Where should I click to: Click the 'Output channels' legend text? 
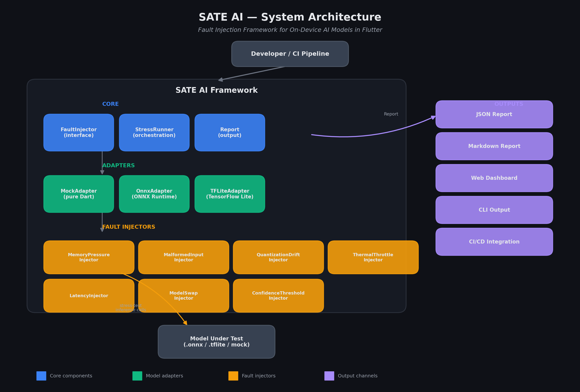coord(358,376)
